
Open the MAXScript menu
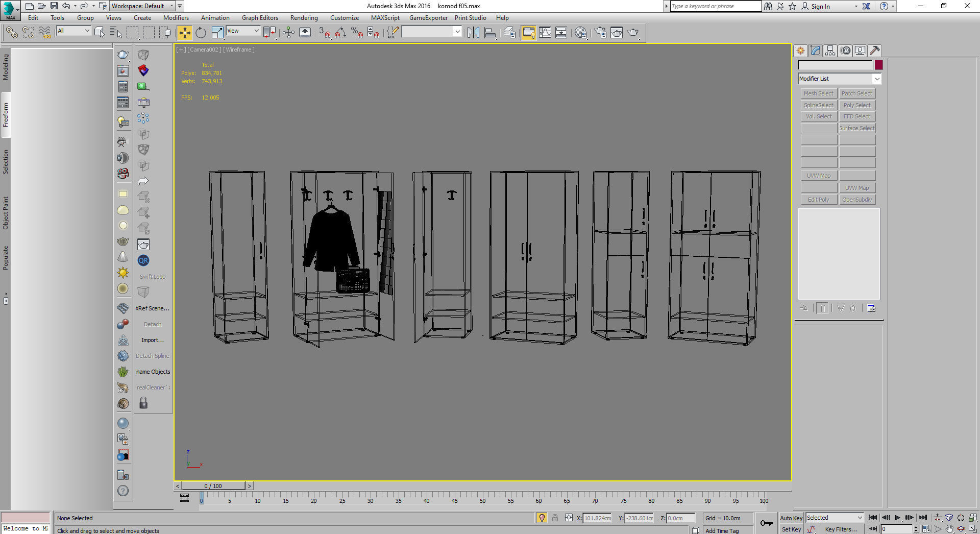tap(385, 18)
